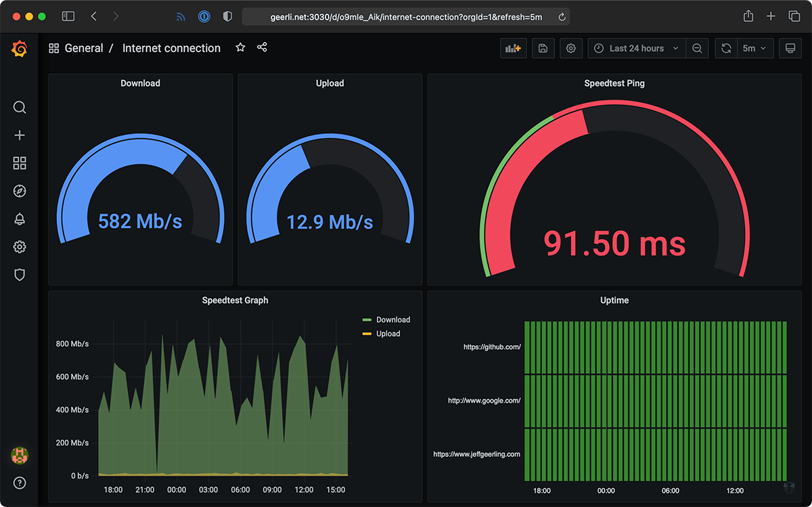Save the dashboard with the floppy icon
This screenshot has width=812, height=507.
click(x=543, y=48)
